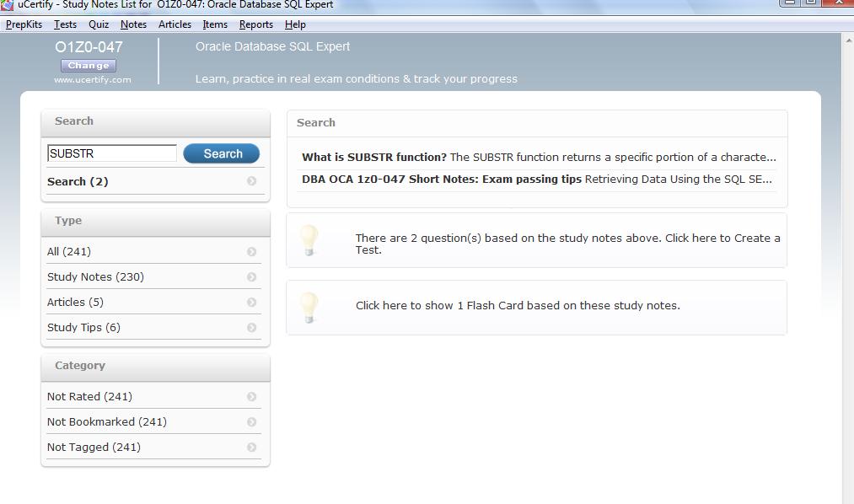Open the DBA OCA 1z0-047 Short Notes result

(x=537, y=179)
